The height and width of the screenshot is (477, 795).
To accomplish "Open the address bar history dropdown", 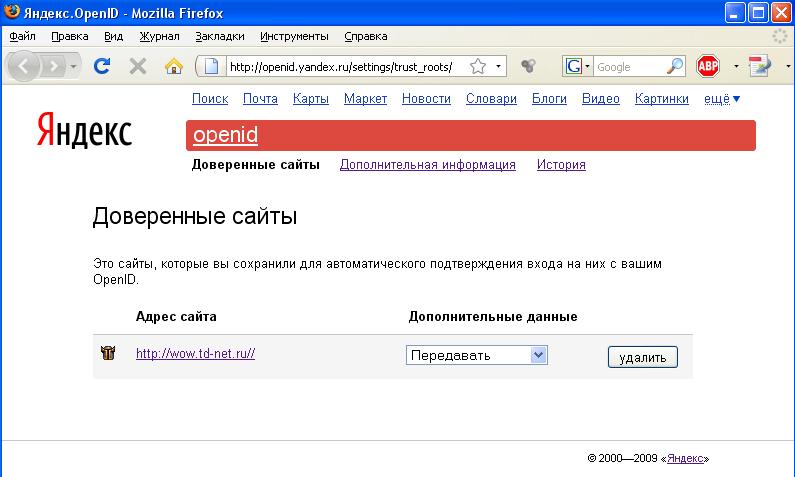I will pos(498,66).
